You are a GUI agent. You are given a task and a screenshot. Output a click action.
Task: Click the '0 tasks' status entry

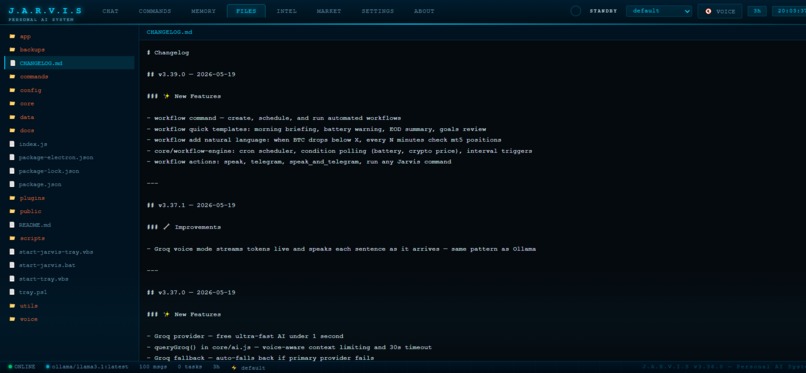point(189,367)
